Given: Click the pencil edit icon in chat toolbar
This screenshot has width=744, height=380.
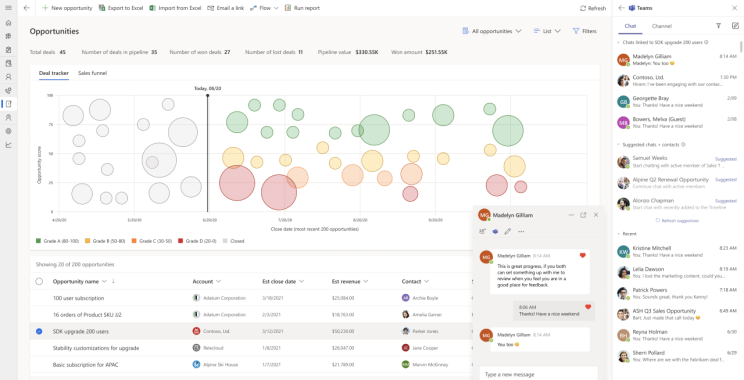Looking at the screenshot, I should coord(508,232).
